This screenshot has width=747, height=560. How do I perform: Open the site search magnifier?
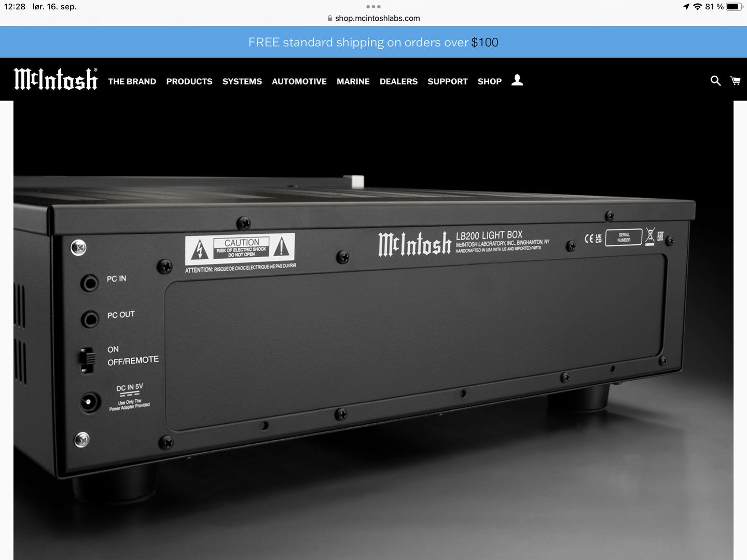click(715, 80)
